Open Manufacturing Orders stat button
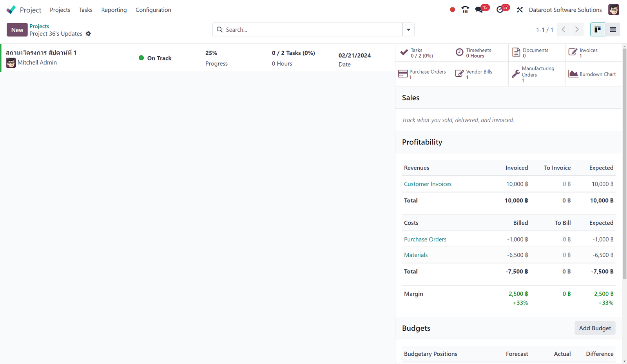The image size is (627, 364). 537,74
